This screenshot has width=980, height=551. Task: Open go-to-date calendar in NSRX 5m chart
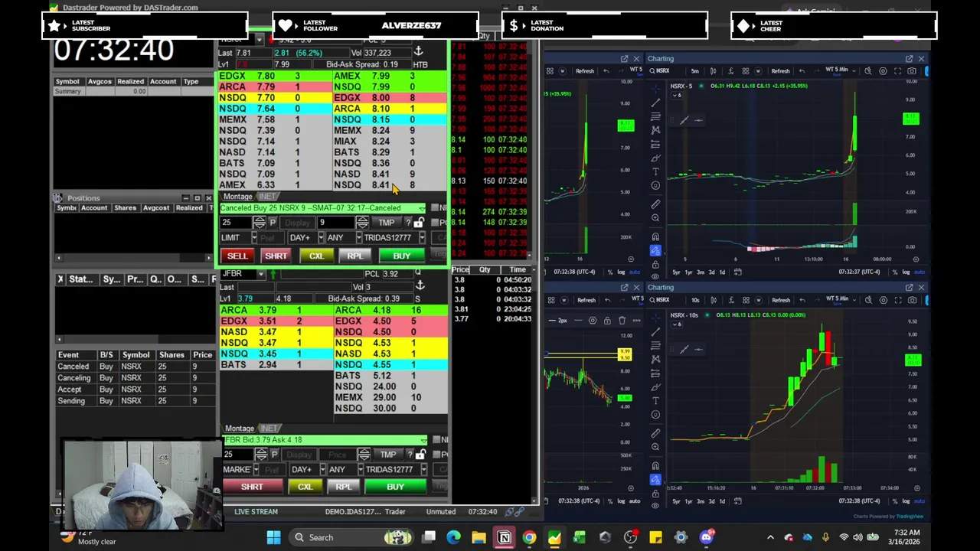(x=737, y=272)
